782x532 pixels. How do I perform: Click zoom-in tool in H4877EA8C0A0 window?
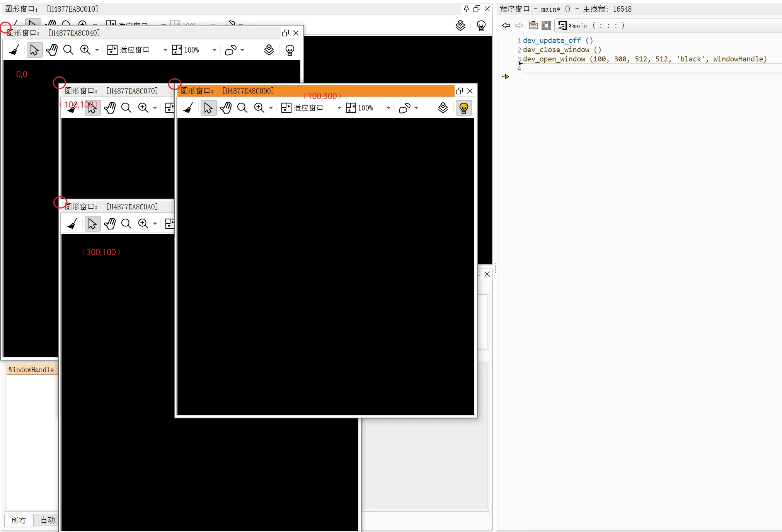point(143,224)
